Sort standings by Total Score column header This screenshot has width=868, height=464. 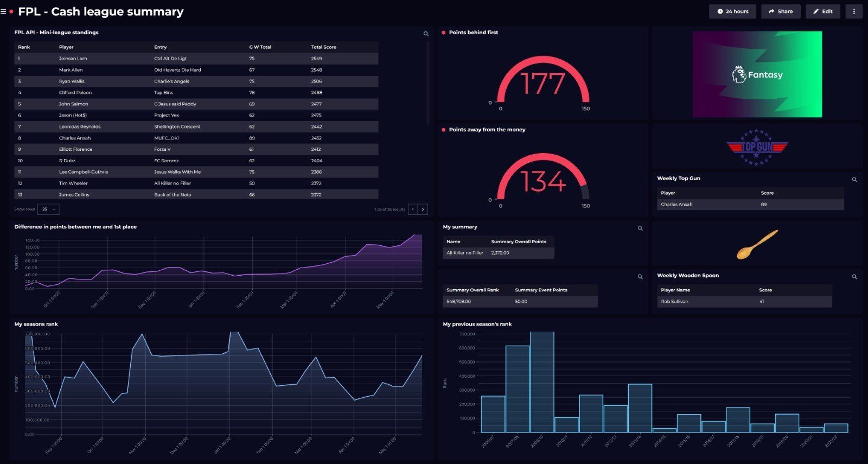(x=323, y=47)
